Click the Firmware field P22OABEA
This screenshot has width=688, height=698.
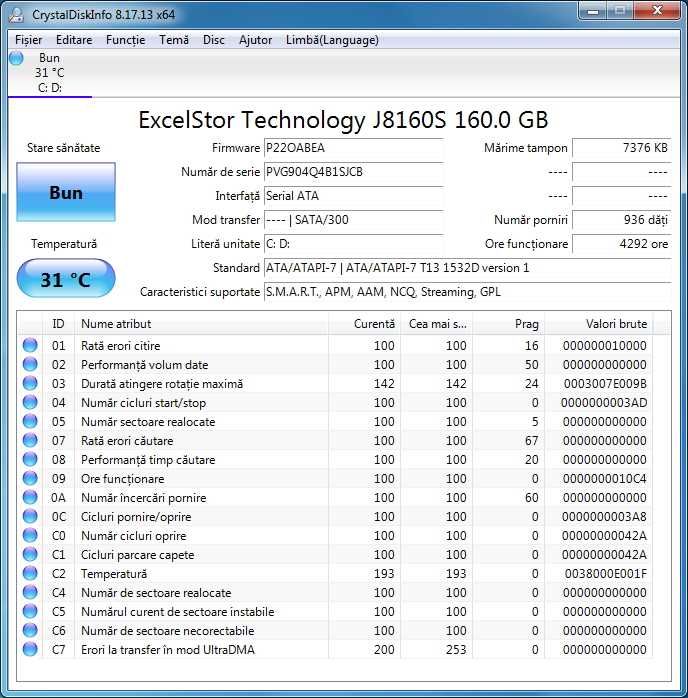tap(354, 148)
